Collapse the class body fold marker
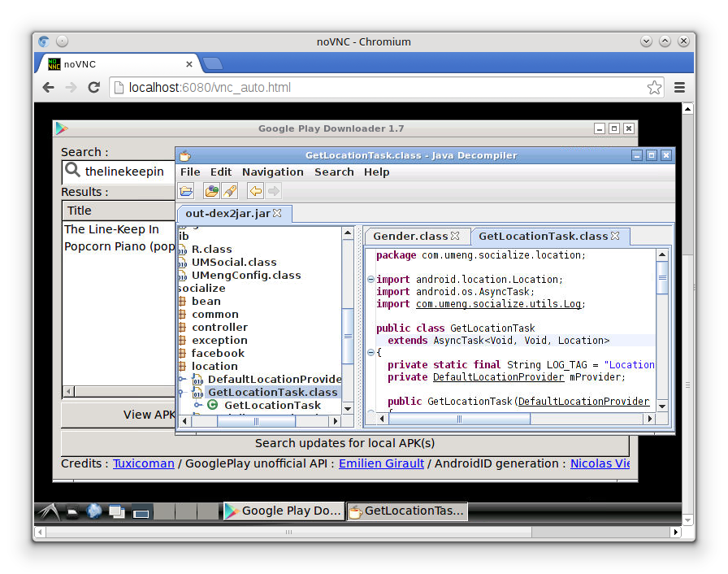728x574 pixels. coord(370,353)
